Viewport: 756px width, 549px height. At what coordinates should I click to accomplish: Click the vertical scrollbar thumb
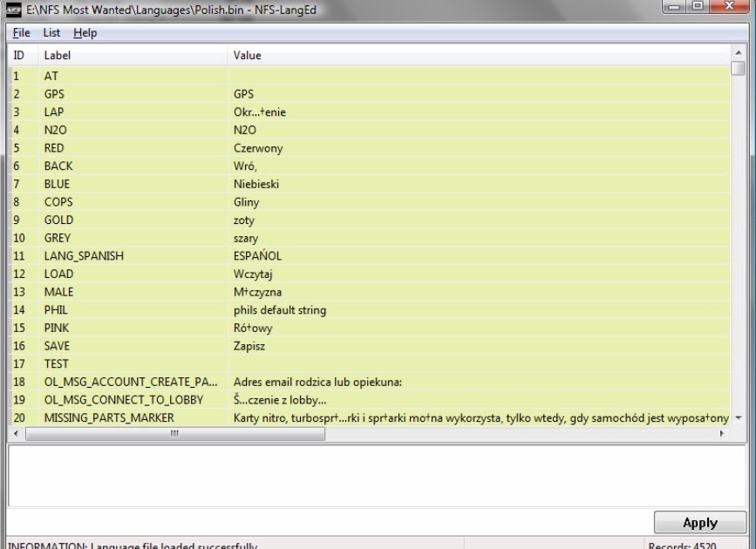coord(738,67)
